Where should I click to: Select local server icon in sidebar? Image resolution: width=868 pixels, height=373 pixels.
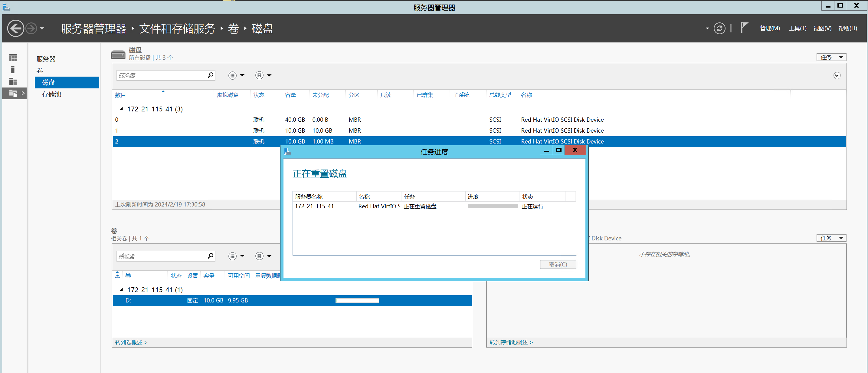coord(13,70)
